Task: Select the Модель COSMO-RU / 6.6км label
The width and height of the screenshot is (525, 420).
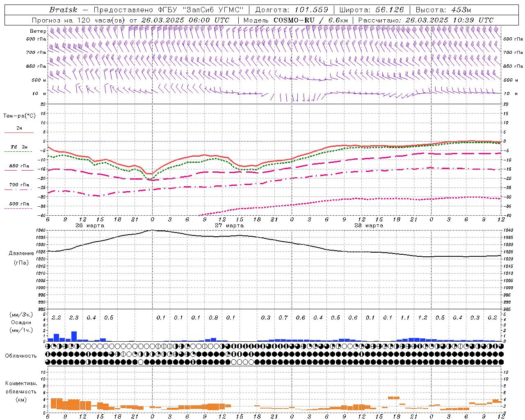Action: [x=296, y=20]
